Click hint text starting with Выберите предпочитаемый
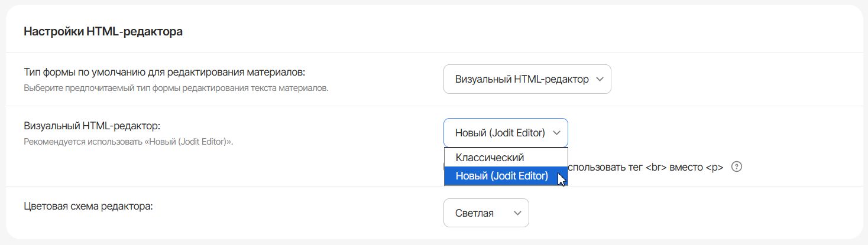 [x=176, y=88]
